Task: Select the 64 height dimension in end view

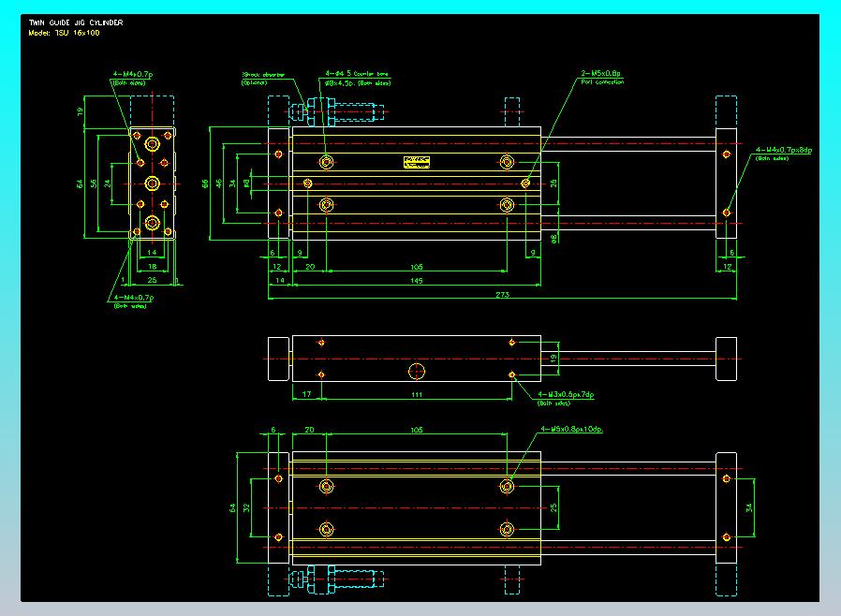Action: 81,183
